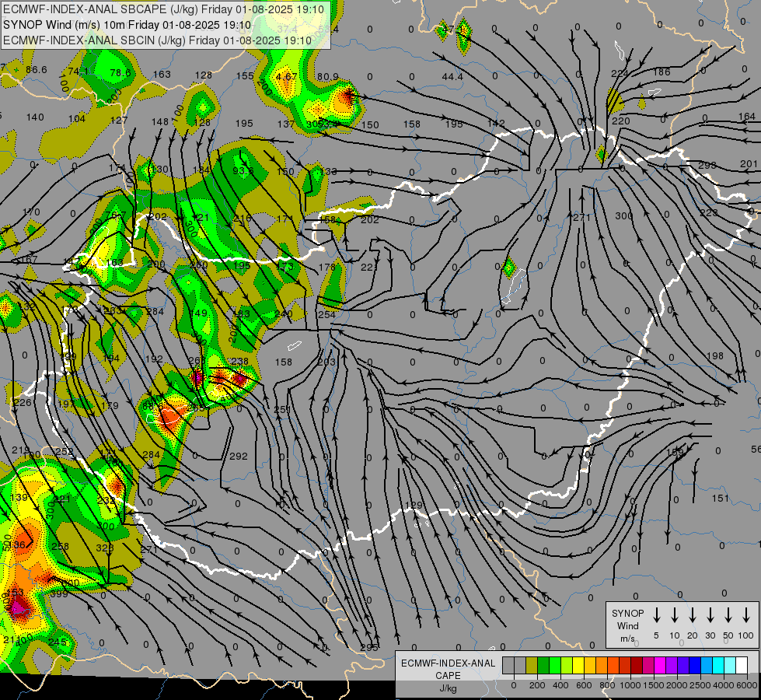Click the '292' map value
The height and width of the screenshot is (700, 761).
(x=239, y=457)
